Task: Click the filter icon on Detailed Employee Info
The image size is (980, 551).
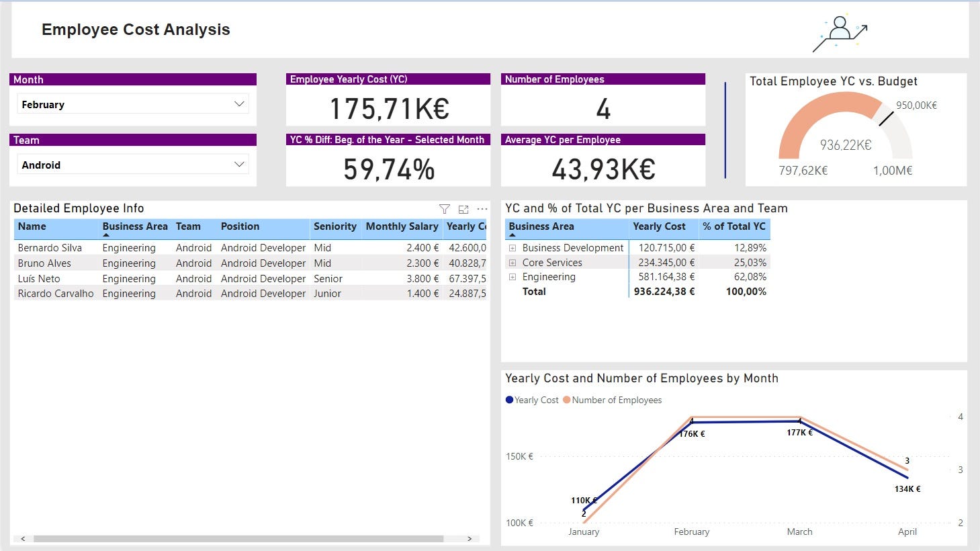Action: 444,209
